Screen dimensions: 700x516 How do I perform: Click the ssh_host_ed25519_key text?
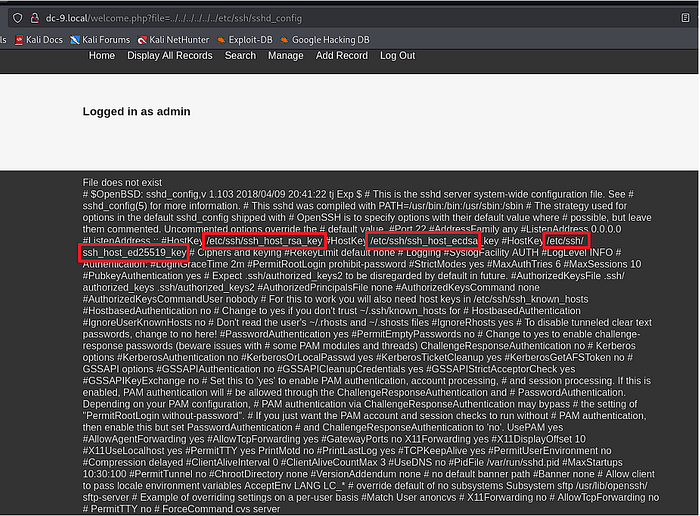point(134,253)
